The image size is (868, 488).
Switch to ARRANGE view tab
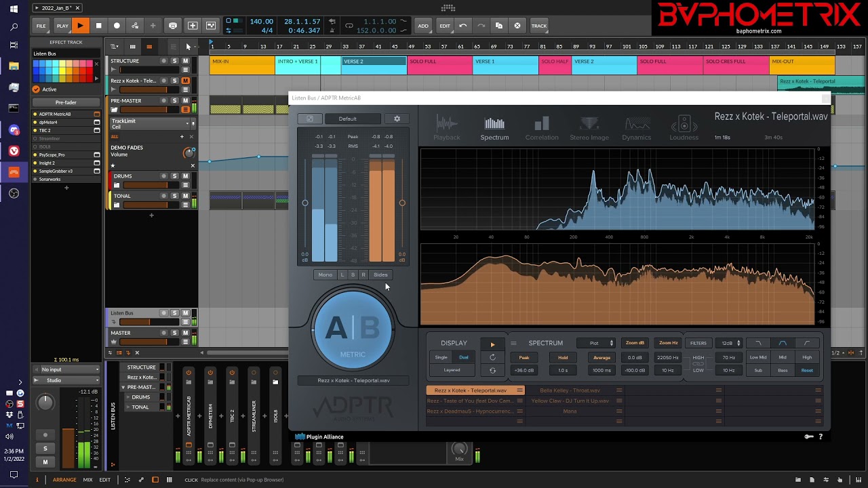point(64,480)
